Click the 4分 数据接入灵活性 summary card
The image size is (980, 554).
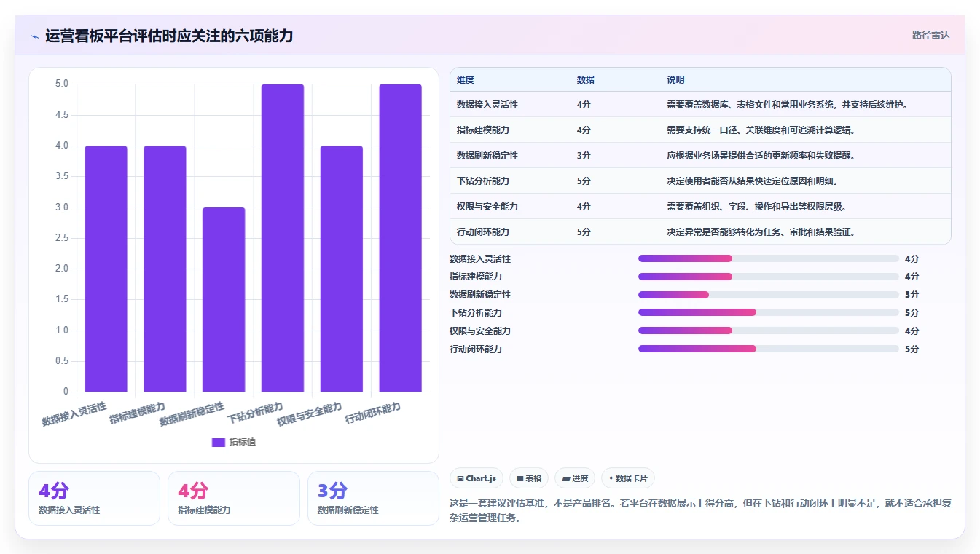coord(94,498)
